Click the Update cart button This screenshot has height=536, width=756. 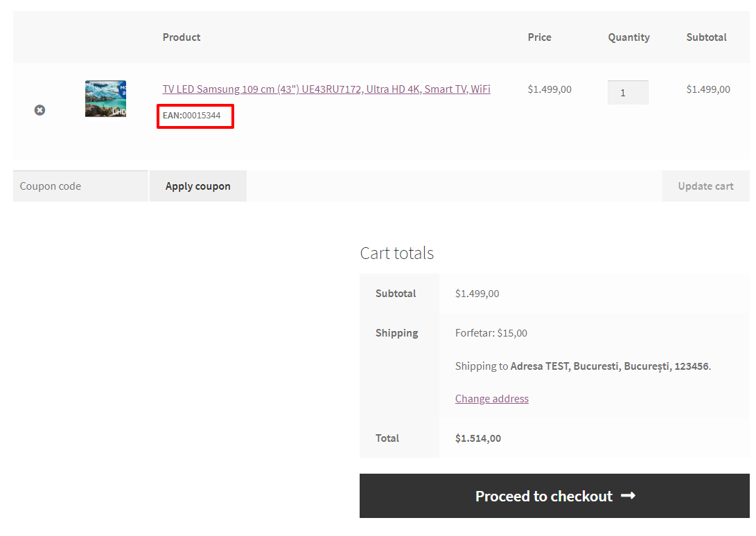[x=705, y=186]
